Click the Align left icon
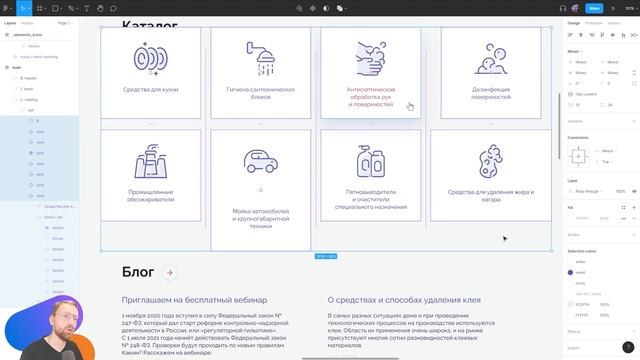The image size is (640, 360). [x=570, y=35]
